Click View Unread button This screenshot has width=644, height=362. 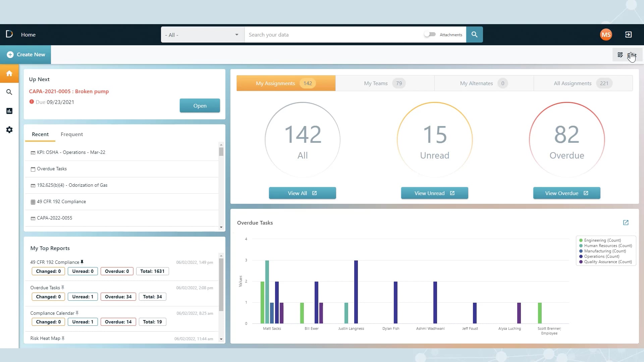[434, 193]
